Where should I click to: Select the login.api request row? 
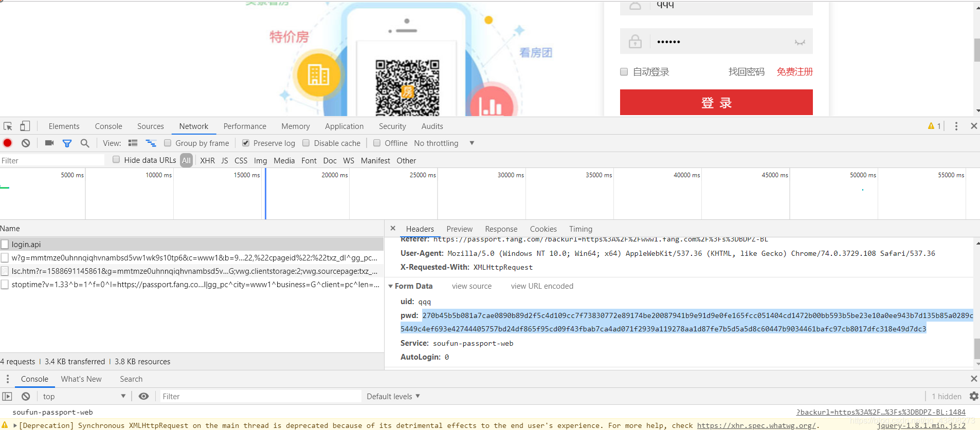pyautogui.click(x=192, y=245)
